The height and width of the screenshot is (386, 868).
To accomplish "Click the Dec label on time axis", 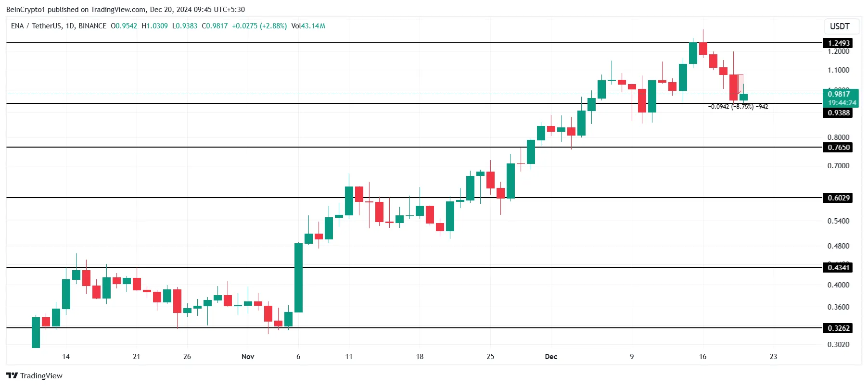I will pos(551,357).
